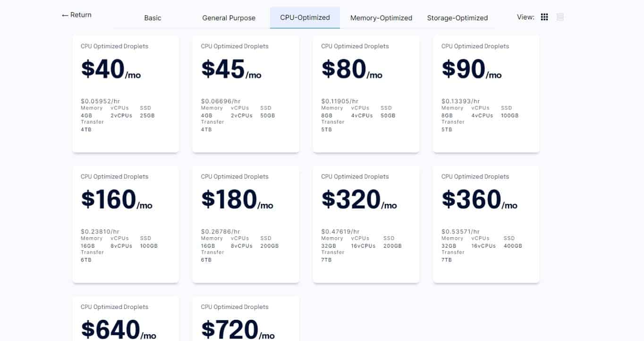The width and height of the screenshot is (644, 341).
Task: Select the $320/mo droplet plan
Action: click(x=366, y=224)
